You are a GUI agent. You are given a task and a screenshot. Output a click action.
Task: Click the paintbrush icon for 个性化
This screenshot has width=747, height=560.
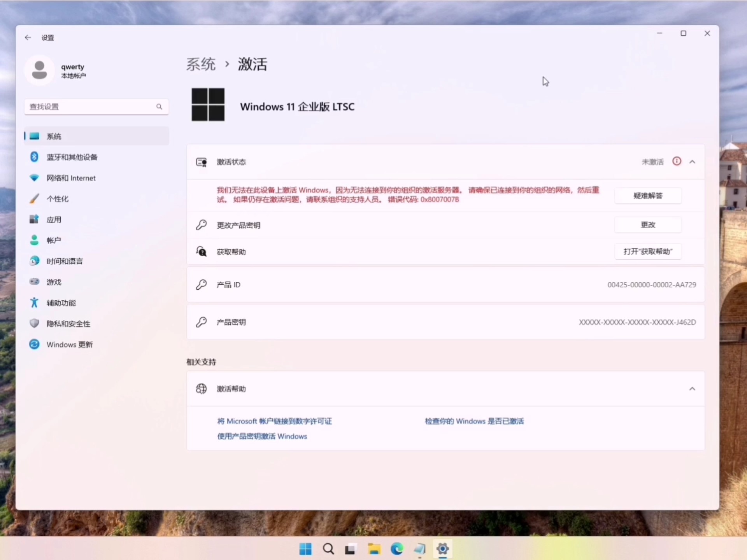coord(34,198)
